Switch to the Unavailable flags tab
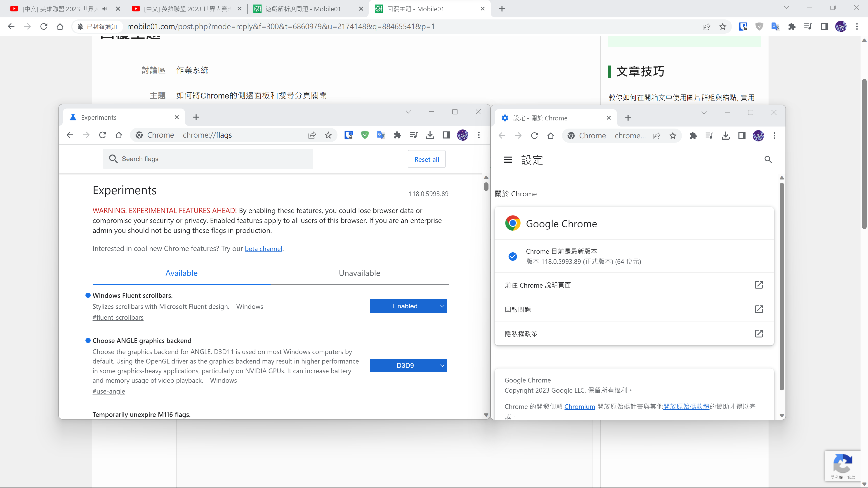The image size is (868, 488). 359,273
